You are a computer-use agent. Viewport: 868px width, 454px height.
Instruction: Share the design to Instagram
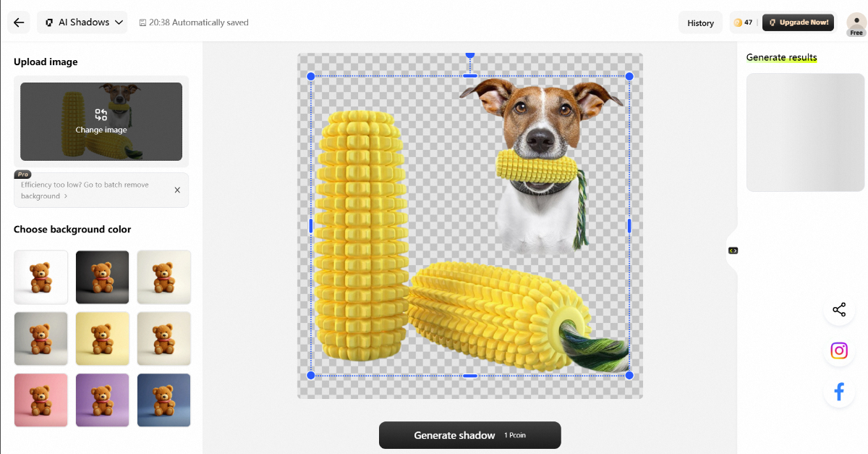tap(839, 350)
